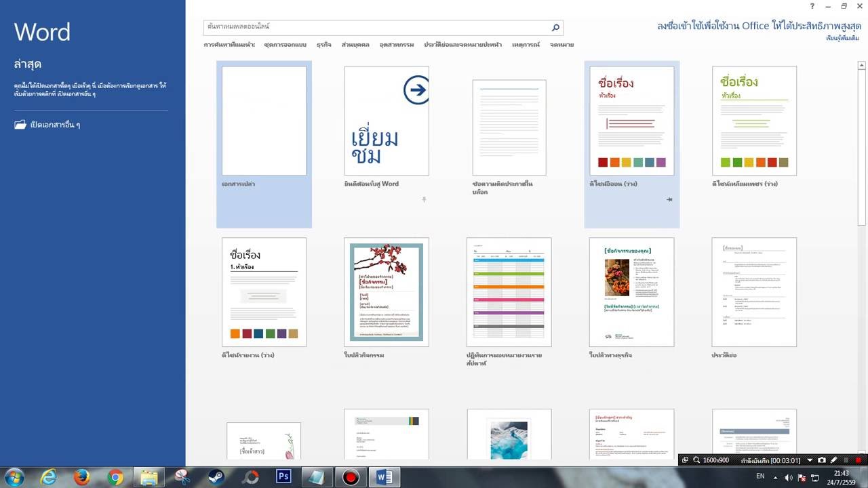The image size is (868, 488).
Task: Select the blog post template thumbnail
Action: [x=509, y=127]
